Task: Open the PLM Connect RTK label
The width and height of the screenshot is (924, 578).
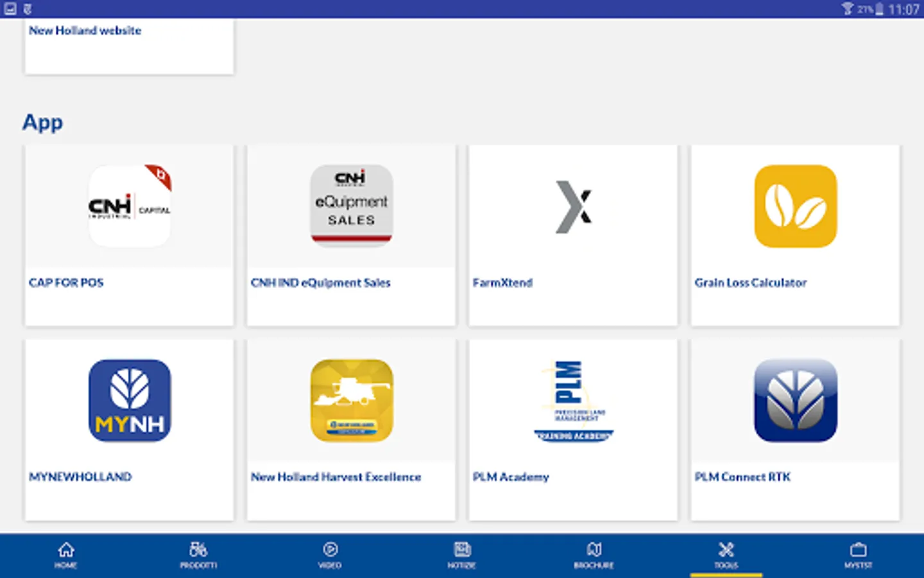Action: pos(742,477)
